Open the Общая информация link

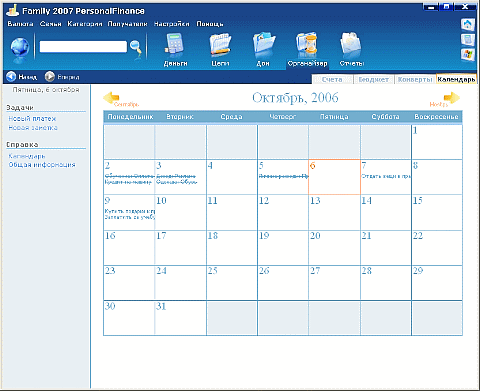coord(42,165)
